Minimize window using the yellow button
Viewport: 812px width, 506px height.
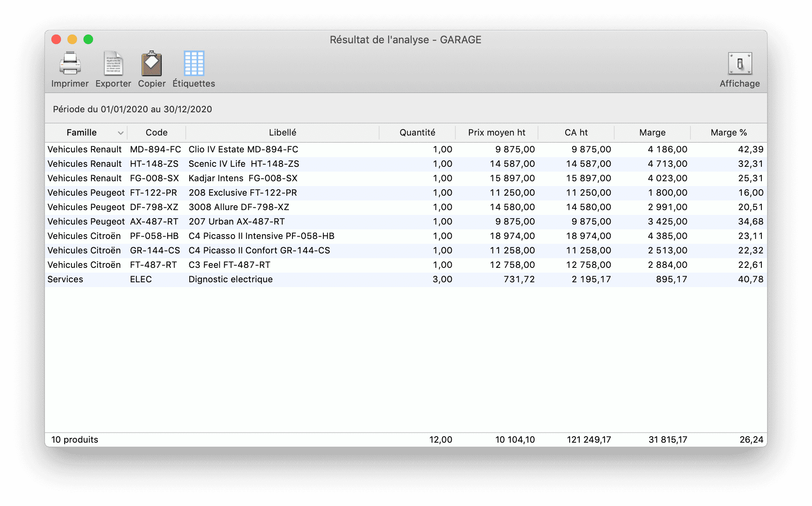[72, 39]
